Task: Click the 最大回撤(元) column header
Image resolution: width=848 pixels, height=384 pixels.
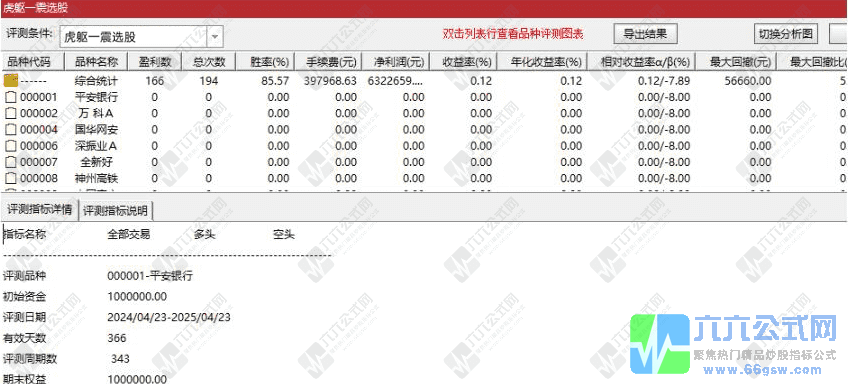Action: point(736,62)
